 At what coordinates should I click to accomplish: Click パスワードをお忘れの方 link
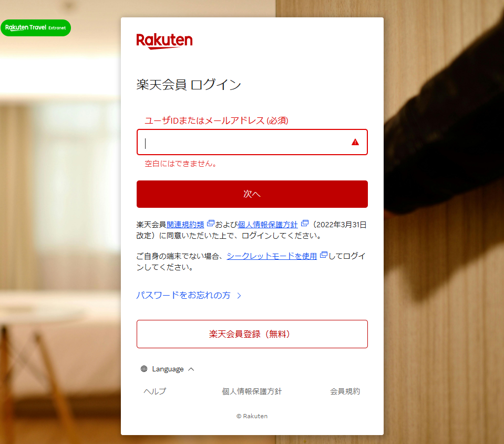click(183, 295)
